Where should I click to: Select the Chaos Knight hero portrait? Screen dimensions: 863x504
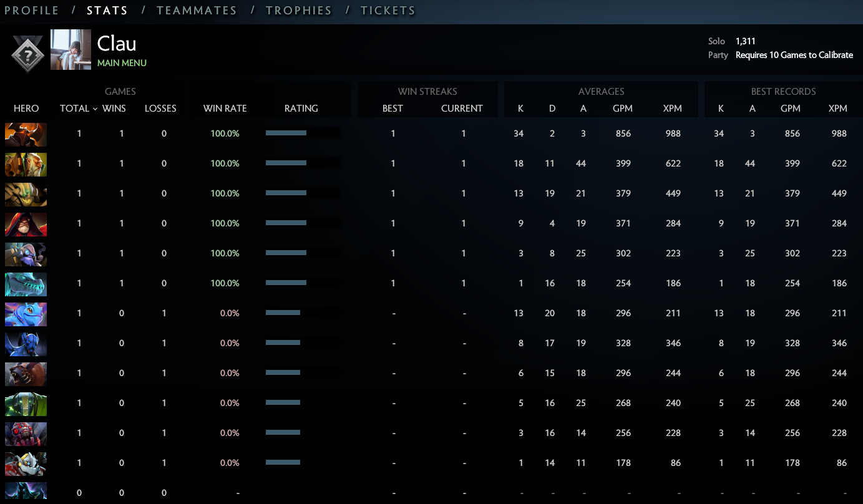(26, 134)
